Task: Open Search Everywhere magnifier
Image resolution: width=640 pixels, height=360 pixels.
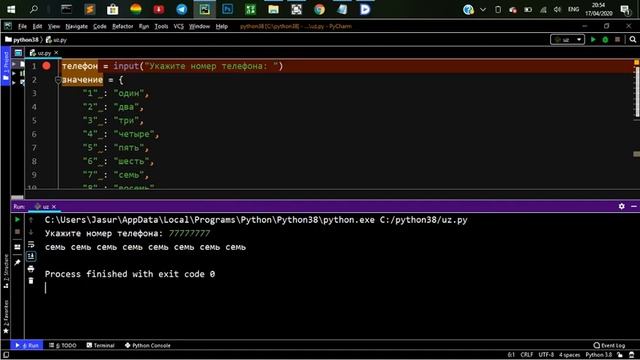Action: pos(633,40)
